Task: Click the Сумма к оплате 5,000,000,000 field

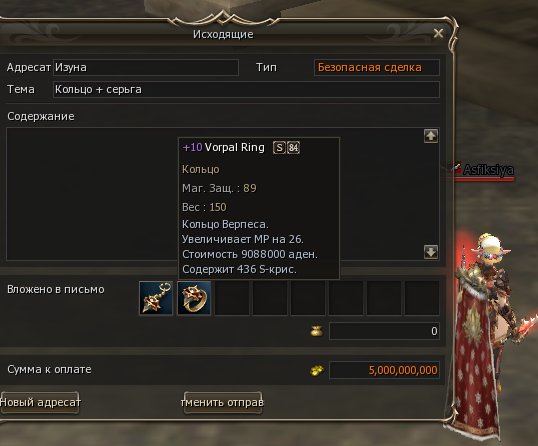Action: point(384,370)
